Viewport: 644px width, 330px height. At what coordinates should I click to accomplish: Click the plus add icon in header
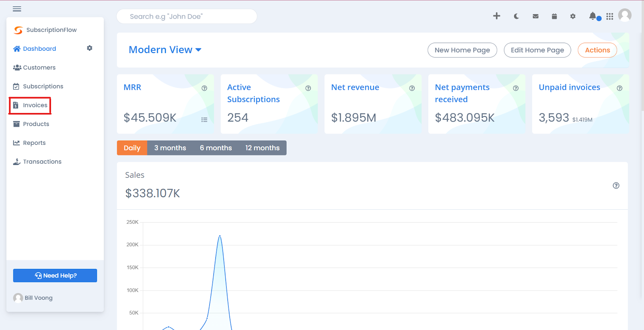(497, 16)
